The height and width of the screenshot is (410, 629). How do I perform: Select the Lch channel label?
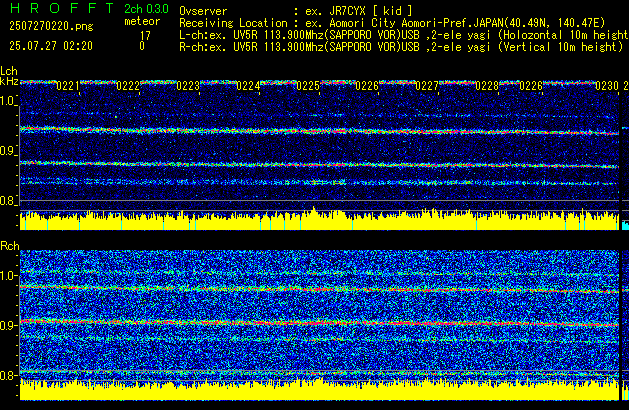pos(9,71)
